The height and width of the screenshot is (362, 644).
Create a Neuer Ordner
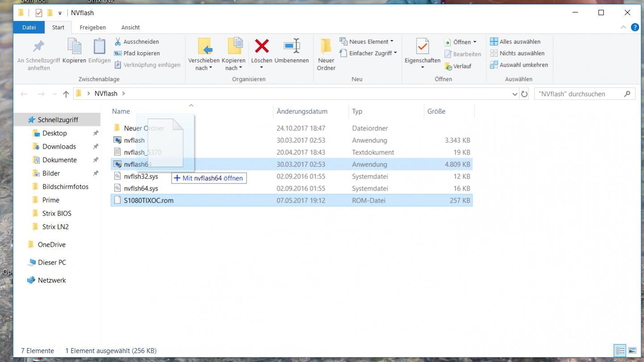pyautogui.click(x=326, y=55)
